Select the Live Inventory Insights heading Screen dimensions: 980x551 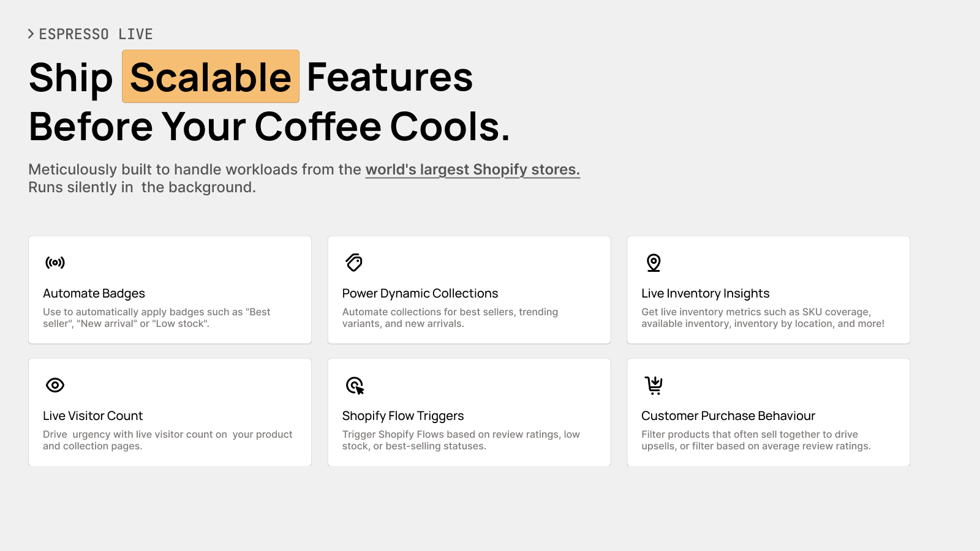[x=705, y=293]
